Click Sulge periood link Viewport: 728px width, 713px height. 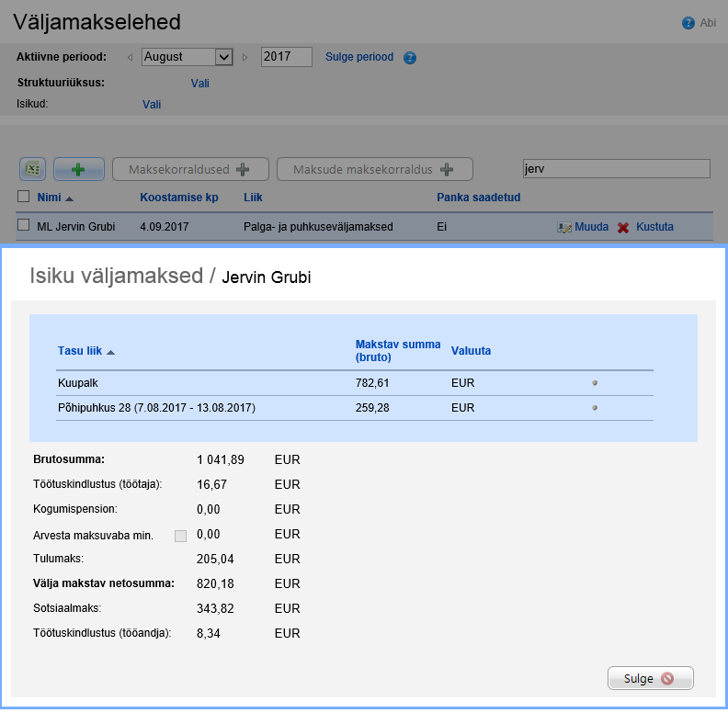coord(359,57)
